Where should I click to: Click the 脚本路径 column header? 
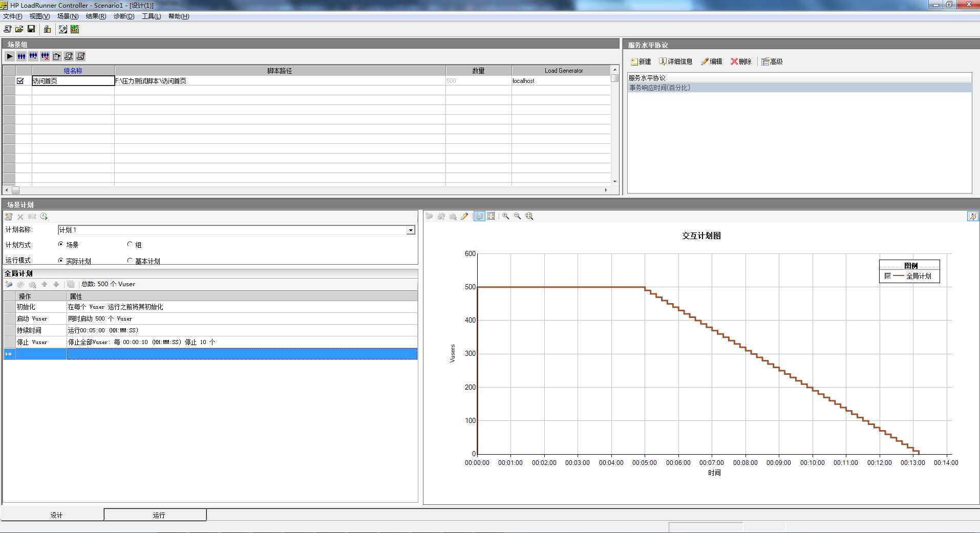click(280, 71)
